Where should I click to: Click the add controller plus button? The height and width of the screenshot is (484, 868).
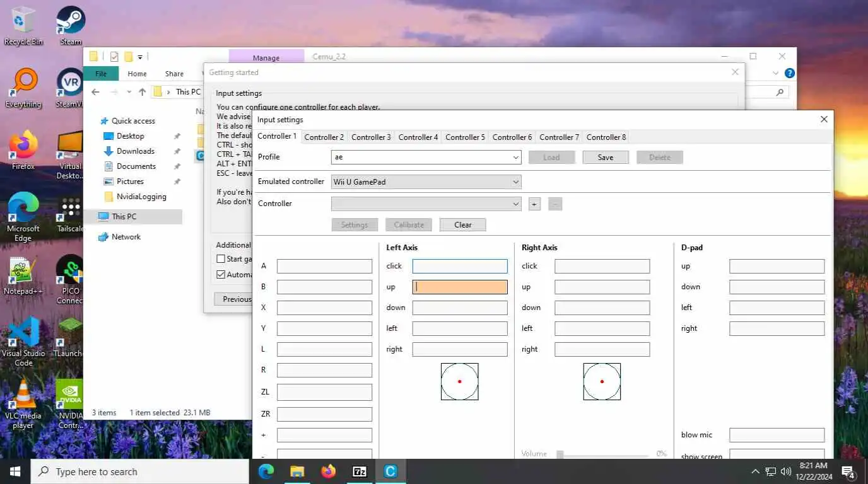point(534,204)
